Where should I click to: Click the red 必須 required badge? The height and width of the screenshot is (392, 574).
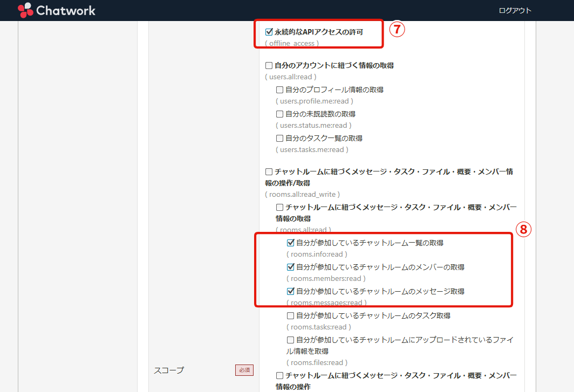tap(244, 370)
